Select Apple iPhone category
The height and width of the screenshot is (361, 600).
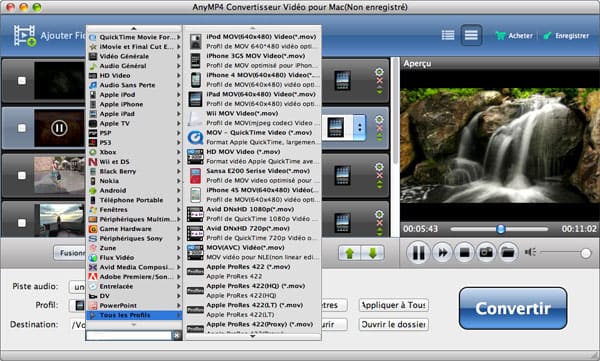135,104
